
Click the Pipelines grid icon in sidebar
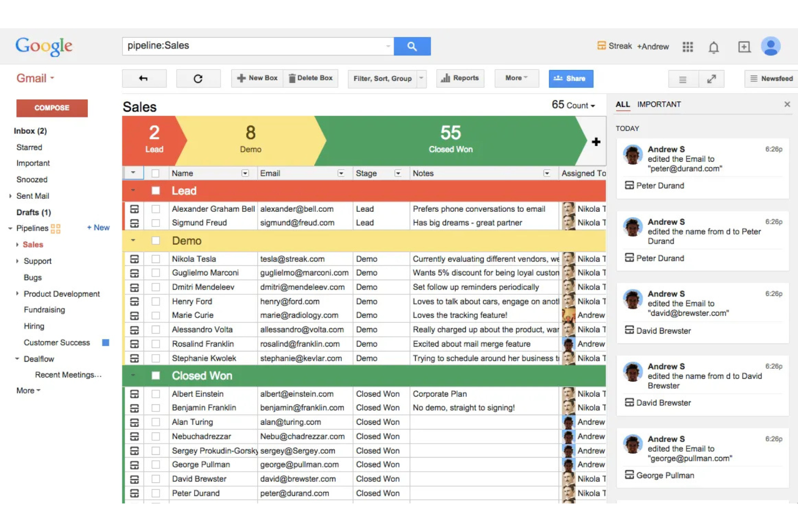[x=56, y=229]
